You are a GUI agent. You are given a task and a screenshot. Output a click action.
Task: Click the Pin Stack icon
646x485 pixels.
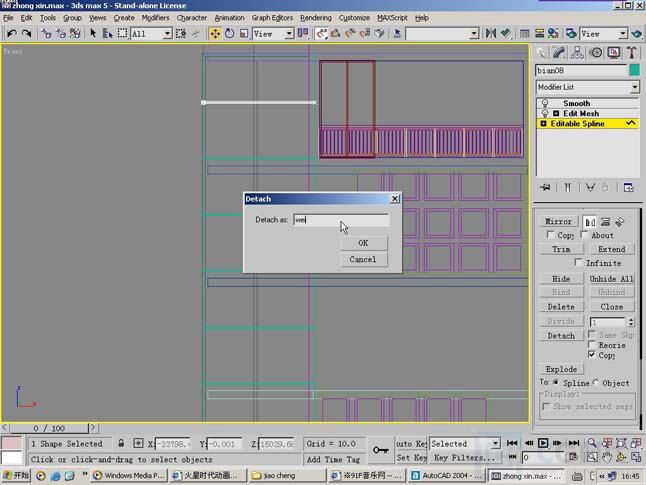coord(545,187)
